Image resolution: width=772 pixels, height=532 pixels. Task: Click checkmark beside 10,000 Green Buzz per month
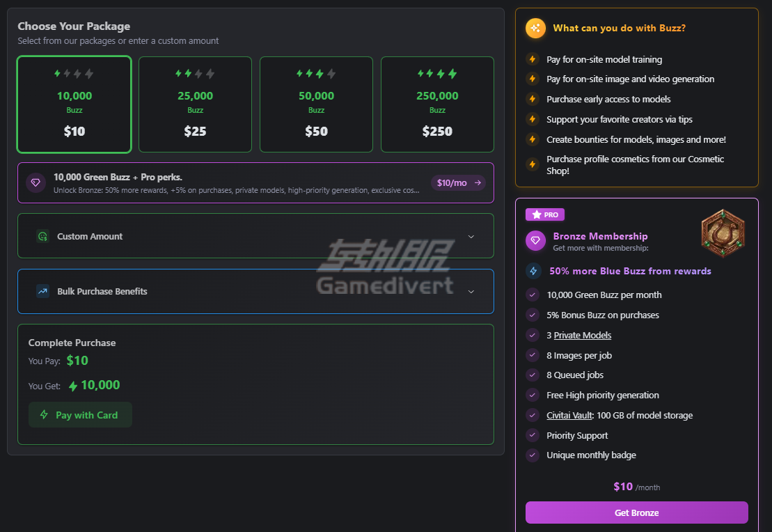(533, 295)
